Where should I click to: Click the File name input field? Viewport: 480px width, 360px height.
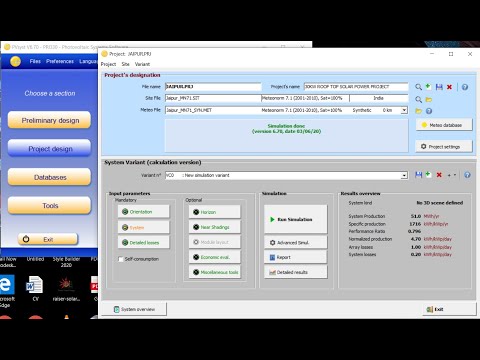point(213,87)
